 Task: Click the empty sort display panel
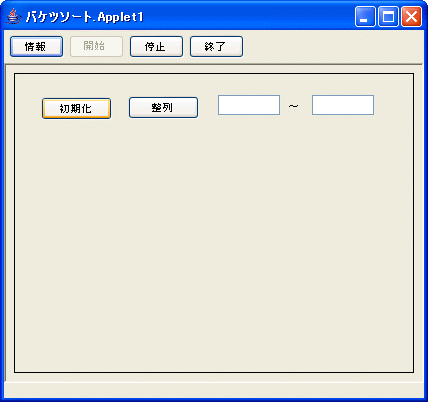click(214, 240)
